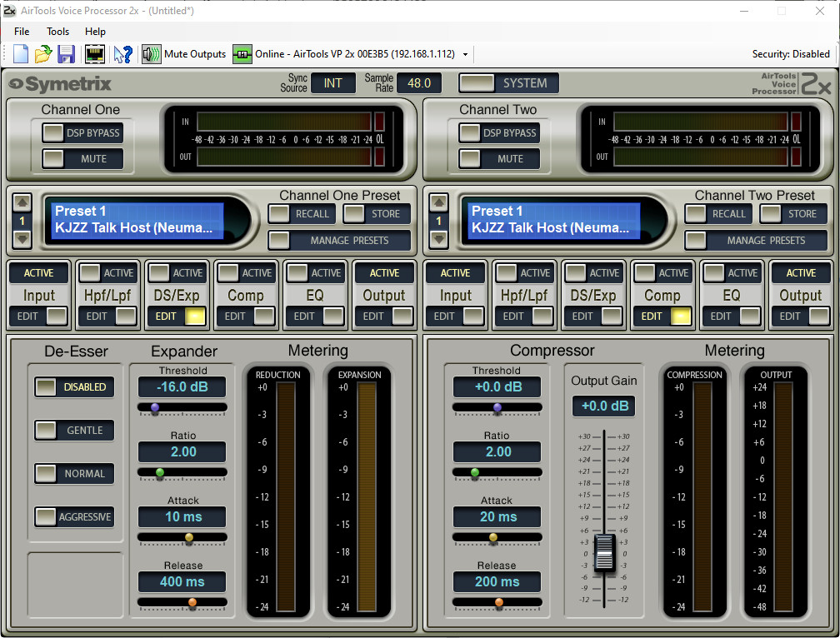Create a new file using toolbar icon
This screenshot has width=840, height=638.
pyautogui.click(x=20, y=54)
